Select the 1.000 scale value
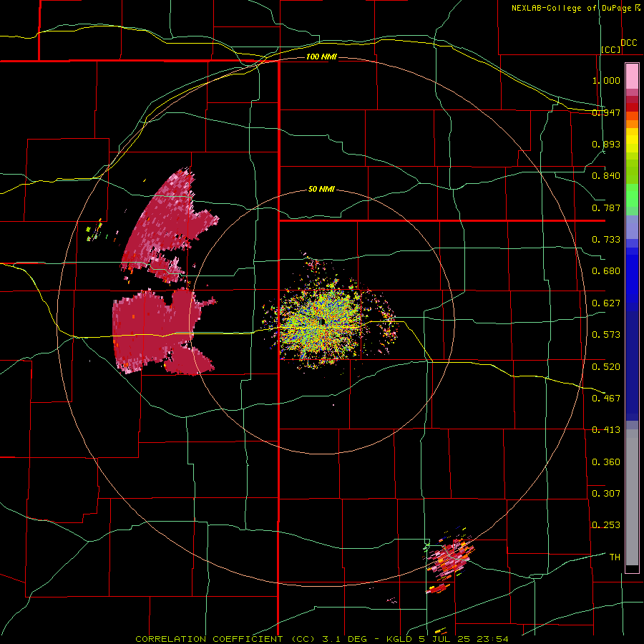The height and width of the screenshot is (644, 644). pyautogui.click(x=606, y=80)
